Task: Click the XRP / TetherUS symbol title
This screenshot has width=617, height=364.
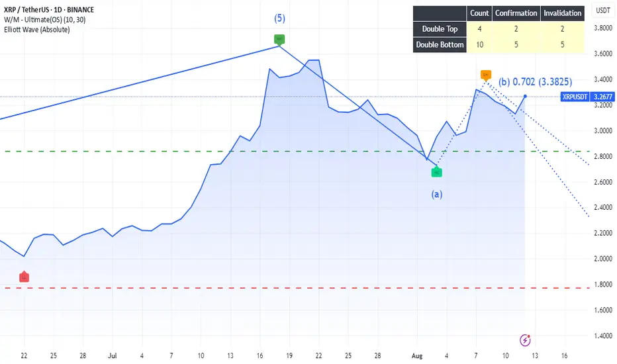Action: point(49,10)
